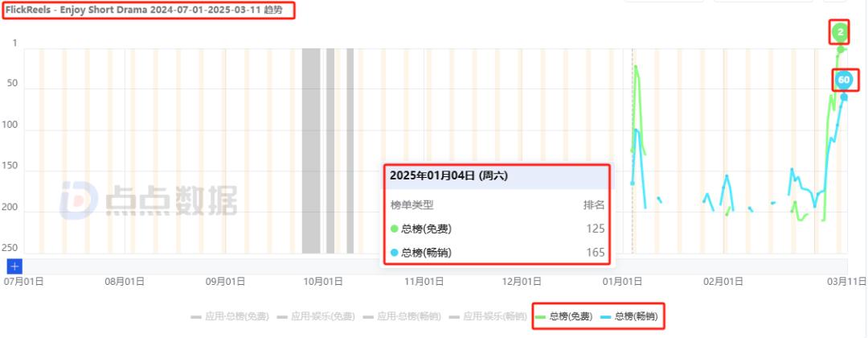Hide the green 总榜(免费) legend series
This screenshot has width=868, height=338.
tap(564, 316)
